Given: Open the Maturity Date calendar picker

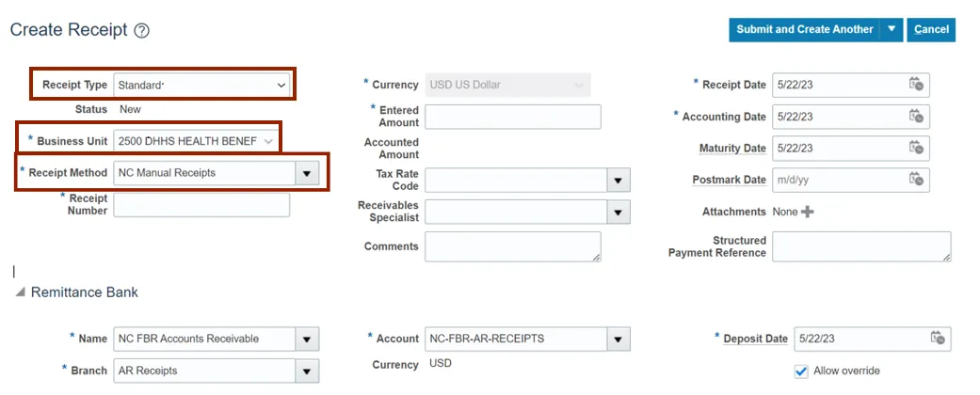Looking at the screenshot, I should [916, 148].
